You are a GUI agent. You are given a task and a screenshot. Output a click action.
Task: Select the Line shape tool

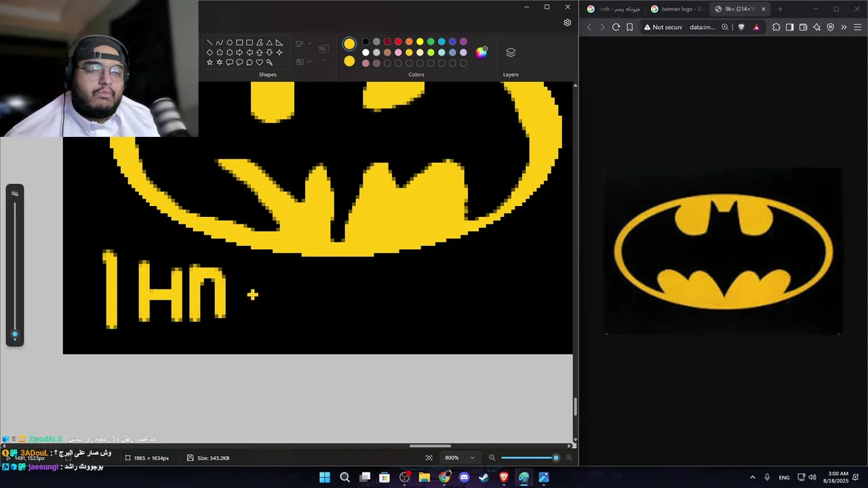[x=210, y=42]
